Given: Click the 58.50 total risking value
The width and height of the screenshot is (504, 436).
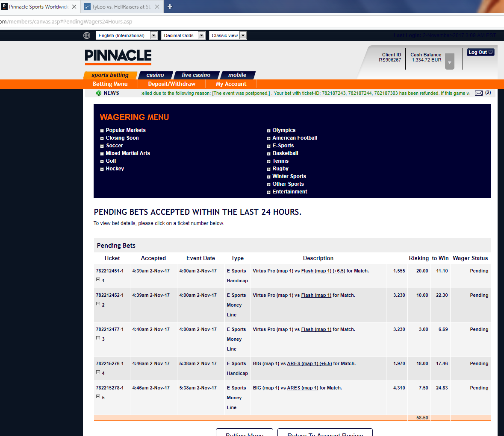Looking at the screenshot, I should tap(422, 418).
